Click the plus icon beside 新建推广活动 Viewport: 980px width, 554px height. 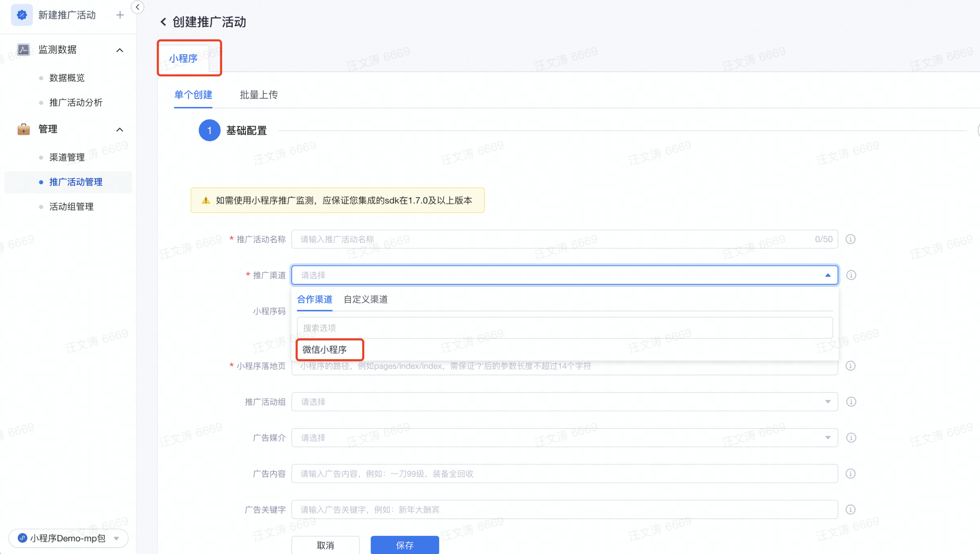[120, 15]
